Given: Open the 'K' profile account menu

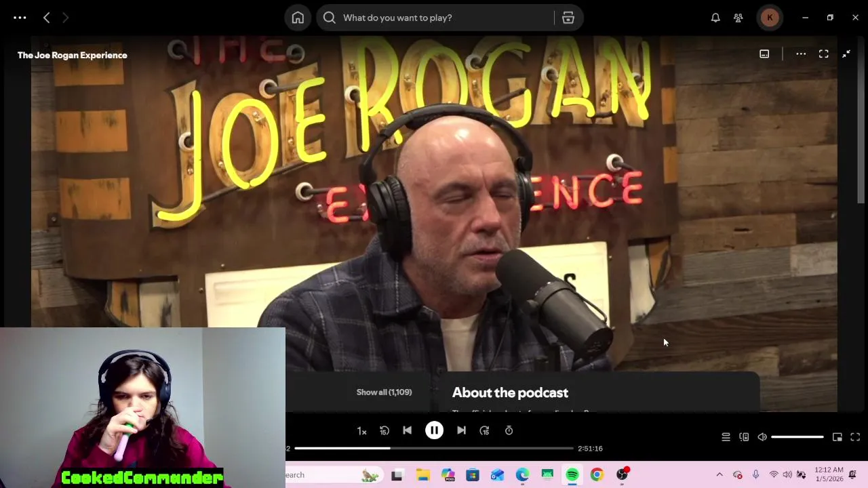Looking at the screenshot, I should click(770, 18).
